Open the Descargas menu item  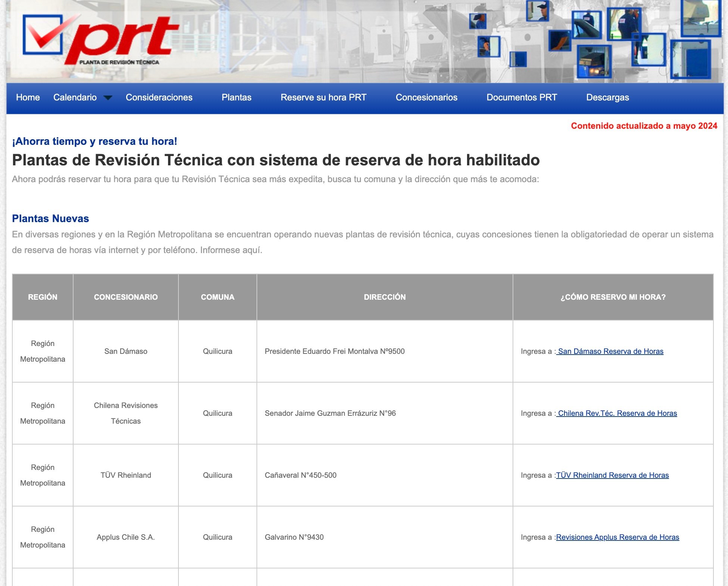[608, 97]
